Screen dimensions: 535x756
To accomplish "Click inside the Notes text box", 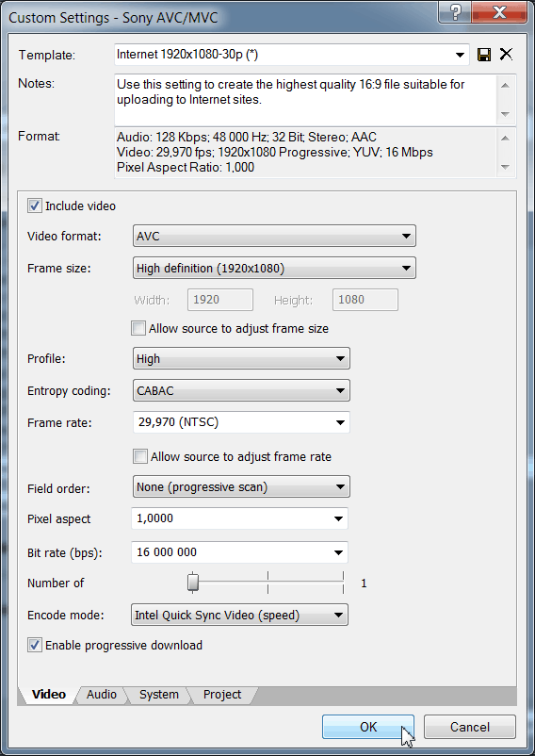I will (305, 99).
